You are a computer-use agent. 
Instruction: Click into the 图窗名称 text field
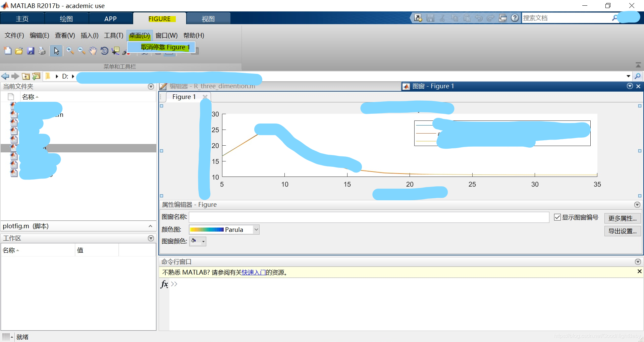click(369, 217)
